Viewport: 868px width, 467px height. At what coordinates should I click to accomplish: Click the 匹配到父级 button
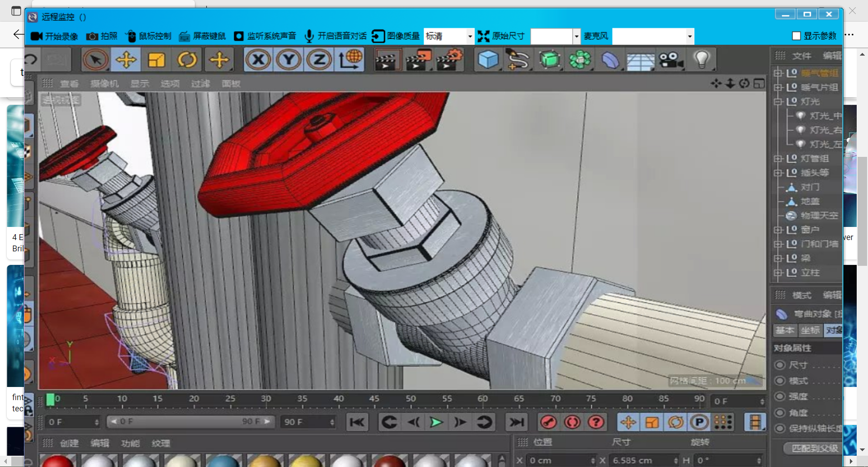814,448
